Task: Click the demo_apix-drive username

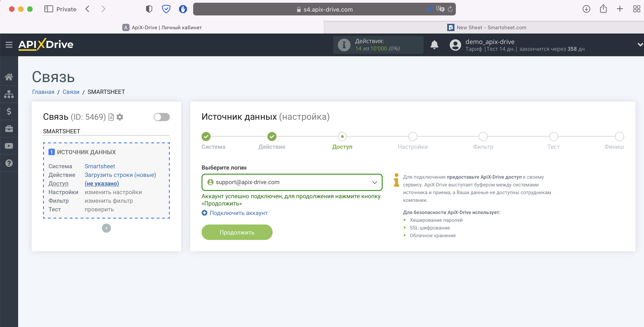Action: [x=490, y=41]
